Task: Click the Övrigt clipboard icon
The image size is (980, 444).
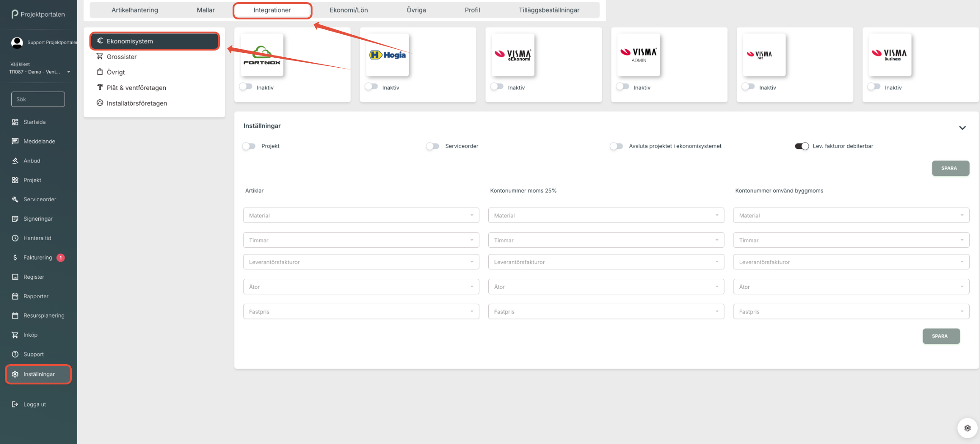Action: pos(100,72)
